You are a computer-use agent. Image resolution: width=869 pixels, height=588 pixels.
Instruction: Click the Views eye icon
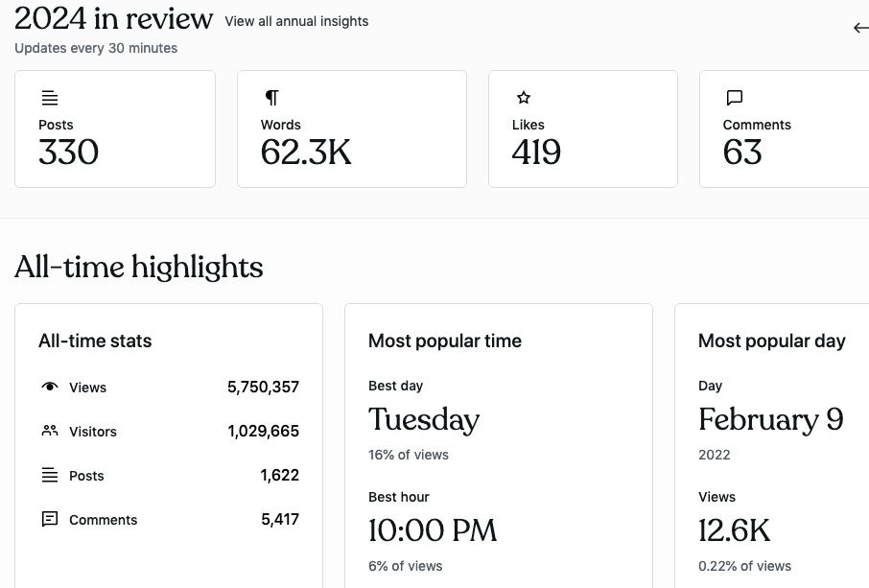pyautogui.click(x=50, y=388)
